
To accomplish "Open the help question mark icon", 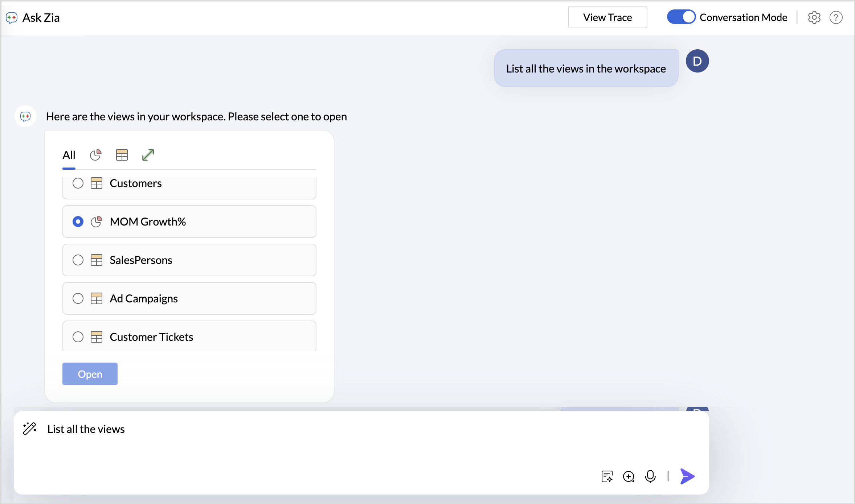I will click(x=836, y=17).
